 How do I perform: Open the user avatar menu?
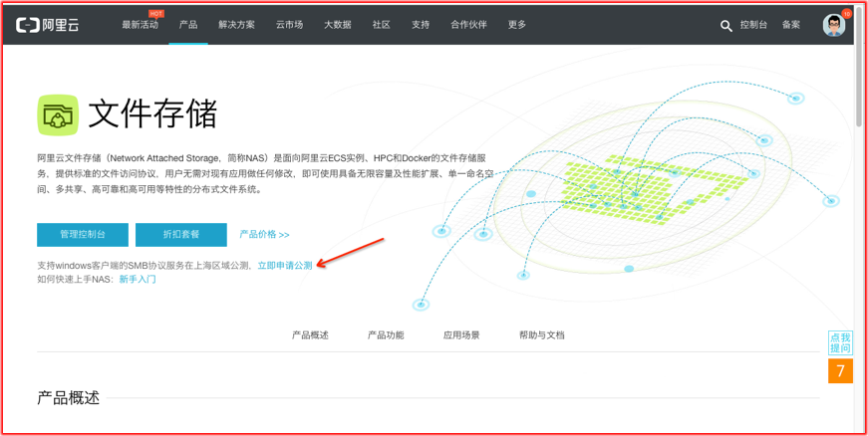(x=834, y=25)
